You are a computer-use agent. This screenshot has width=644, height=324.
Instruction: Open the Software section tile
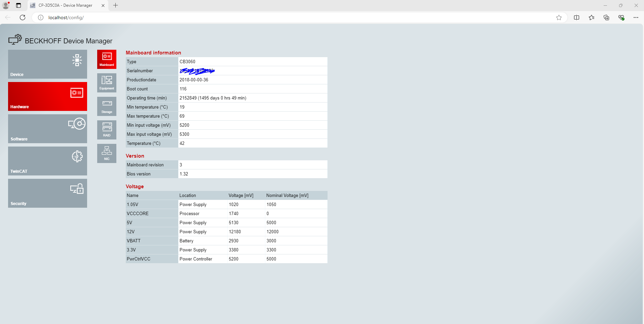point(47,129)
